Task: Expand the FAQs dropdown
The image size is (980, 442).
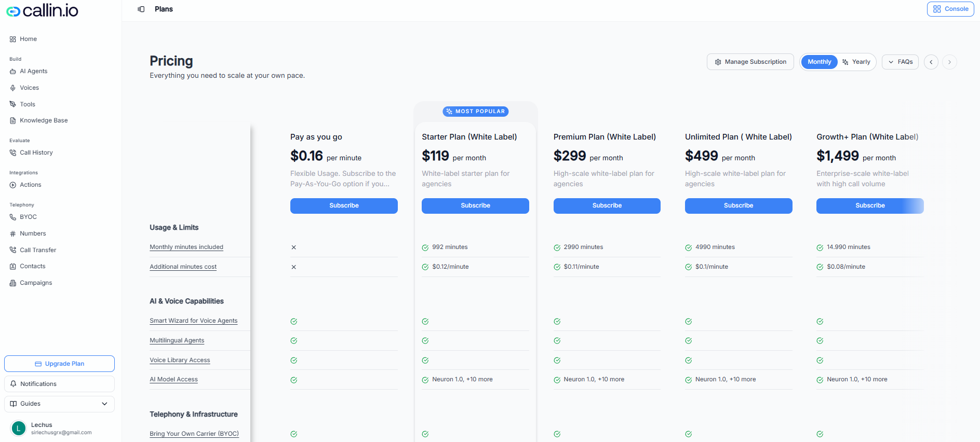Action: [900, 62]
